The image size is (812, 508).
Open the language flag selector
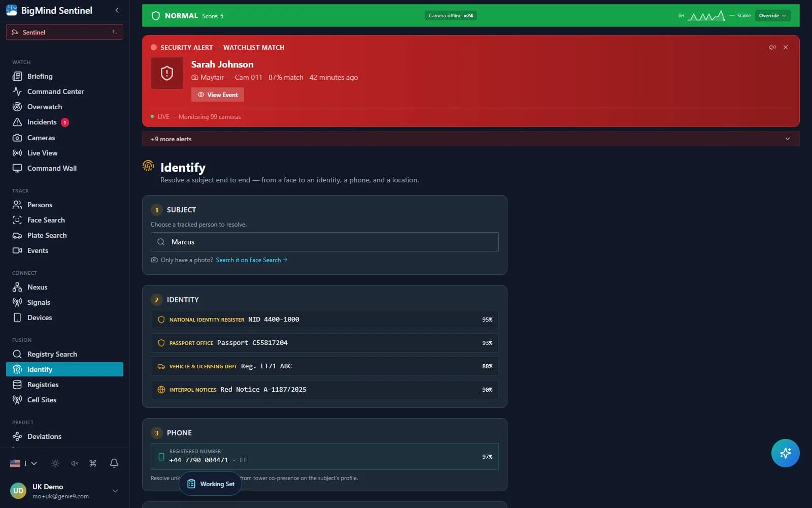(x=23, y=463)
